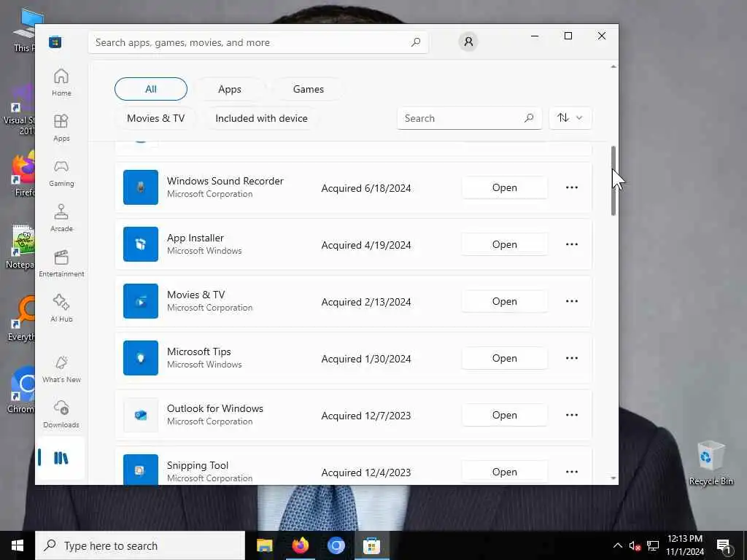Open Firefox from the taskbar
The height and width of the screenshot is (560, 747).
tap(300, 545)
